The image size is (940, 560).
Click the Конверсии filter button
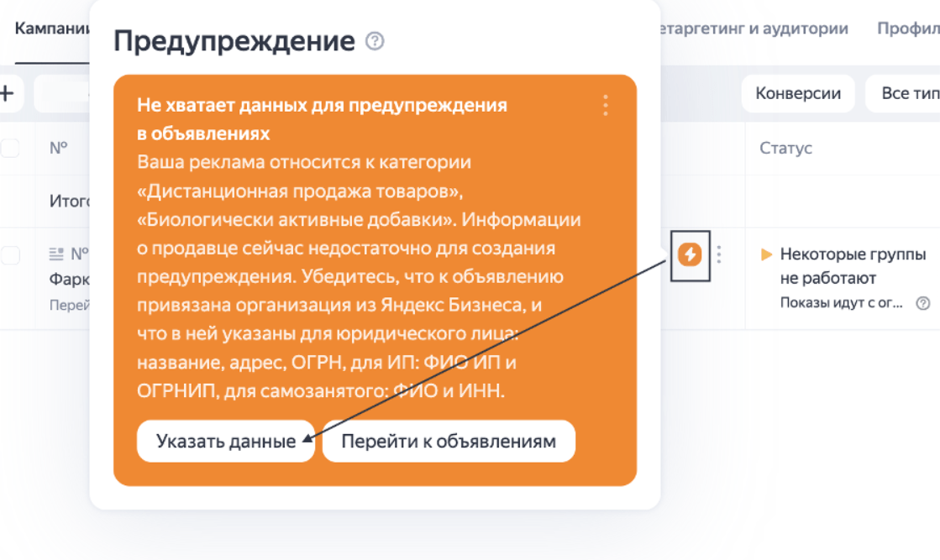(797, 93)
